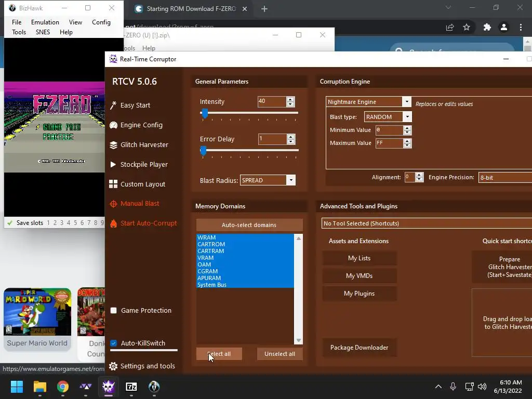
Task: Expand Blast type RANDOM dropdown
Action: point(407,117)
